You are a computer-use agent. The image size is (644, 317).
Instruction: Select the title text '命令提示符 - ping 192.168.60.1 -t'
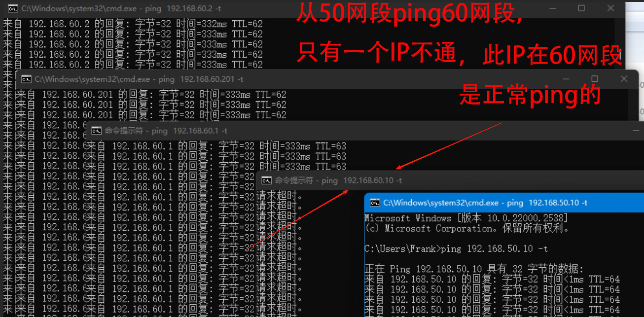pos(166,131)
